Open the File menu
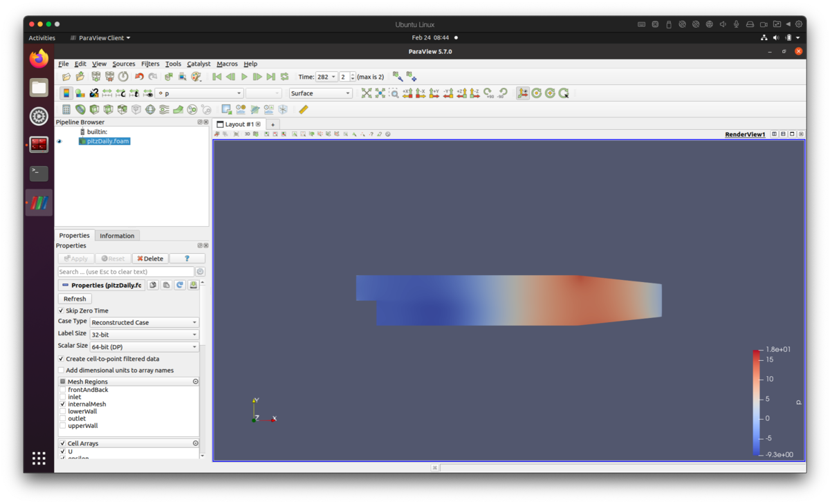 point(64,64)
